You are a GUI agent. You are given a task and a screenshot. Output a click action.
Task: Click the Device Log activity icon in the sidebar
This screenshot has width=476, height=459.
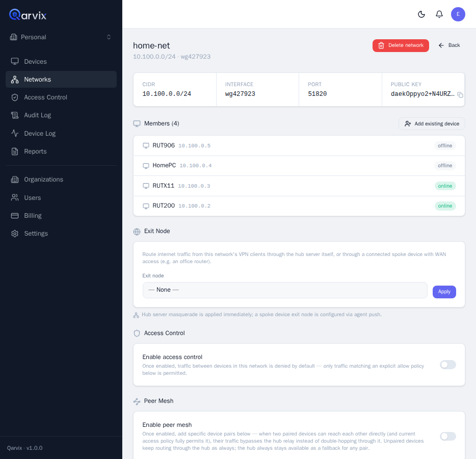tap(15, 133)
